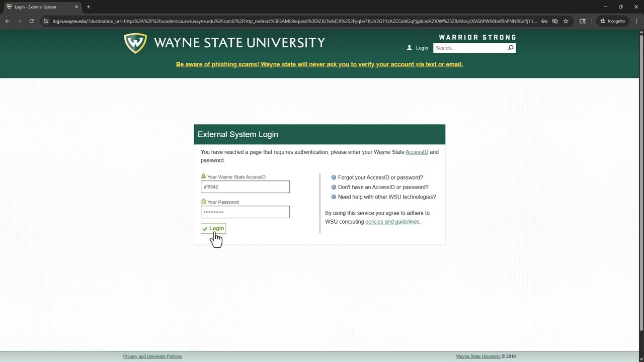
Task: Open the saved passwords key icon
Action: click(544, 21)
